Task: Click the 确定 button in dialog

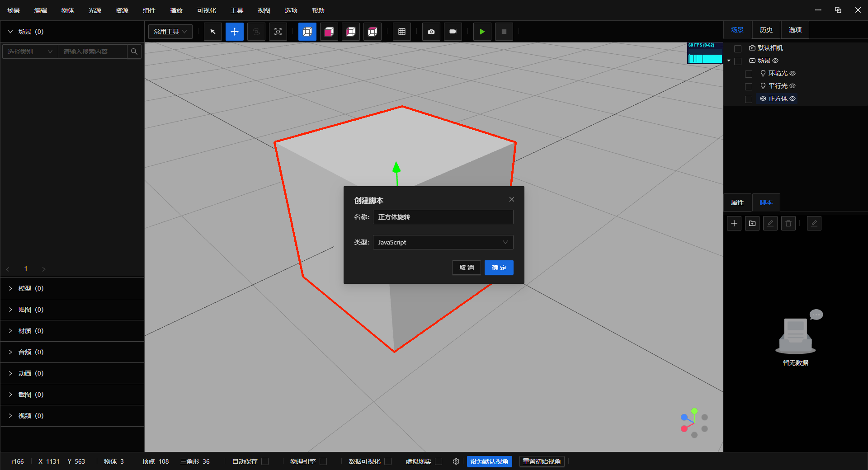Action: (x=499, y=268)
